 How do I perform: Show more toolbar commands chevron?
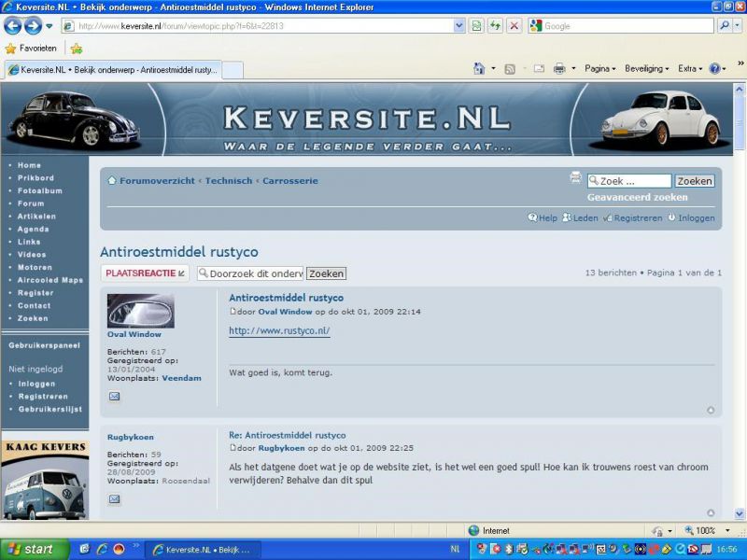740,63
